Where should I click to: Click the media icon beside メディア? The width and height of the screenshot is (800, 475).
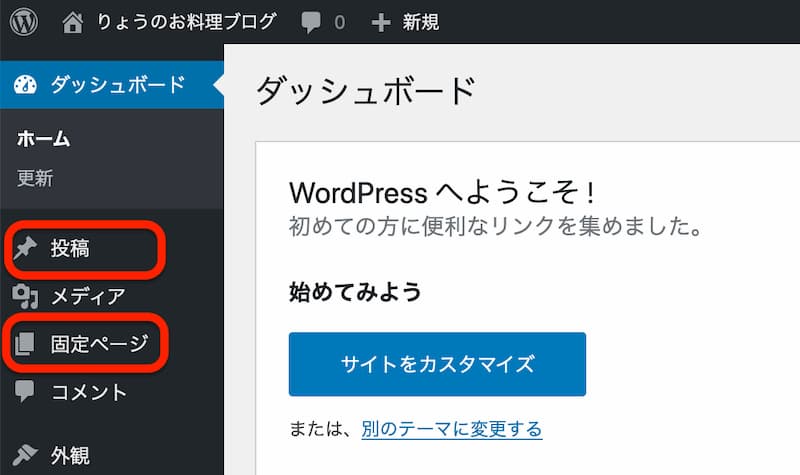coord(25,296)
